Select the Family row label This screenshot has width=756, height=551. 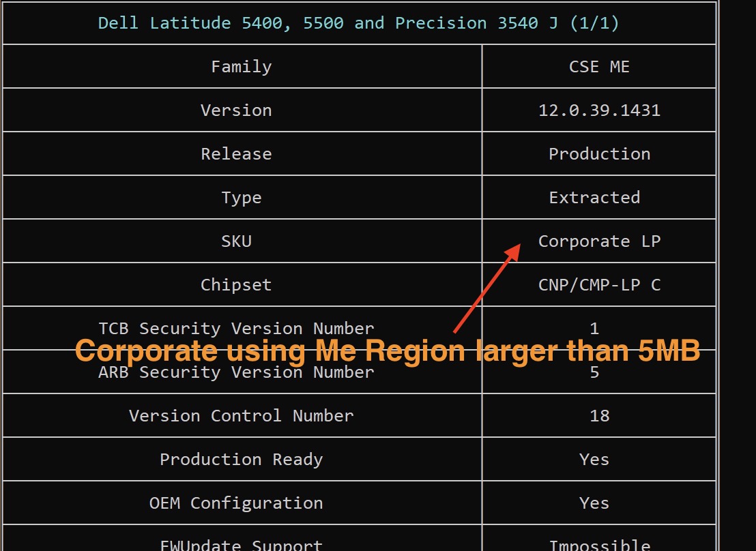pyautogui.click(x=241, y=66)
